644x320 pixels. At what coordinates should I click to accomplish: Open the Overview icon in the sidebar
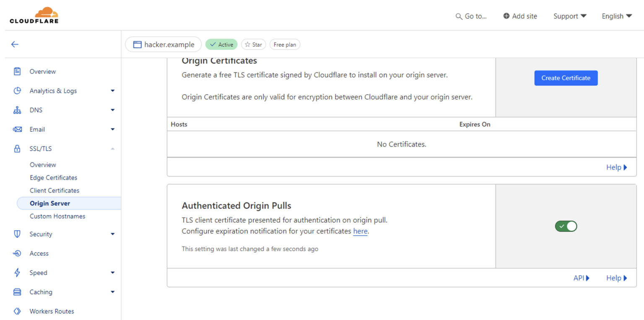pyautogui.click(x=17, y=71)
